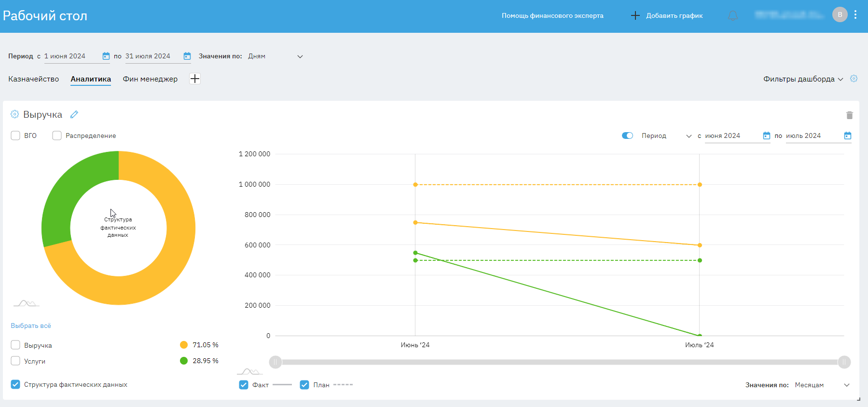Open calendar for start date 1 июня 2024
This screenshot has height=407, width=868.
106,56
